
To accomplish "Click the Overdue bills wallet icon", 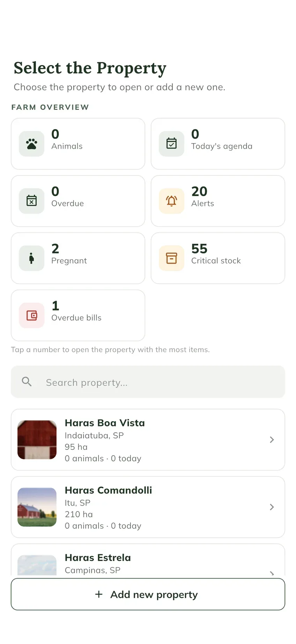I will pos(32,315).
